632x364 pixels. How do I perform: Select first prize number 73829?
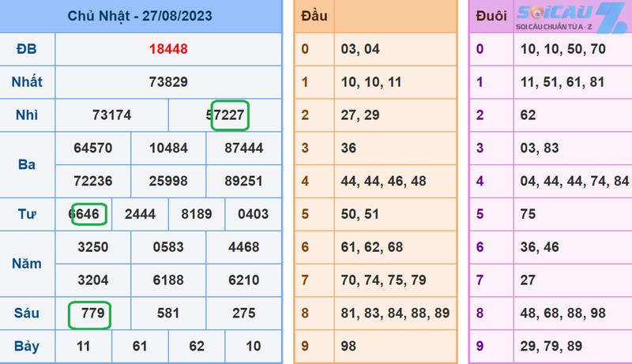(168, 82)
